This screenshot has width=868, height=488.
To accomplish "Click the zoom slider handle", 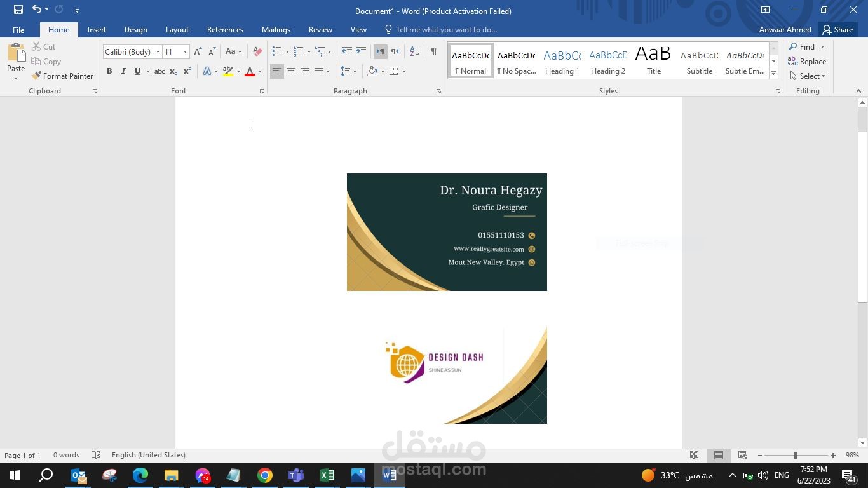I will coord(795,455).
